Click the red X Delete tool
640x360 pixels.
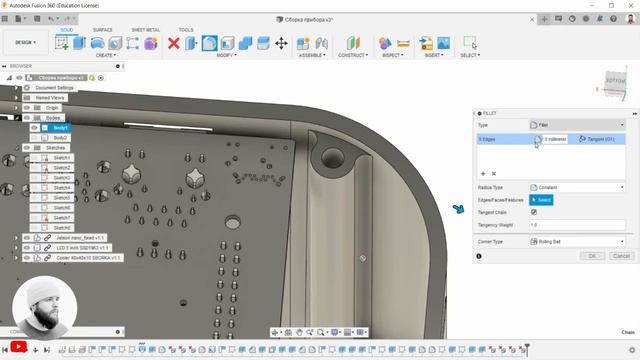(x=173, y=43)
